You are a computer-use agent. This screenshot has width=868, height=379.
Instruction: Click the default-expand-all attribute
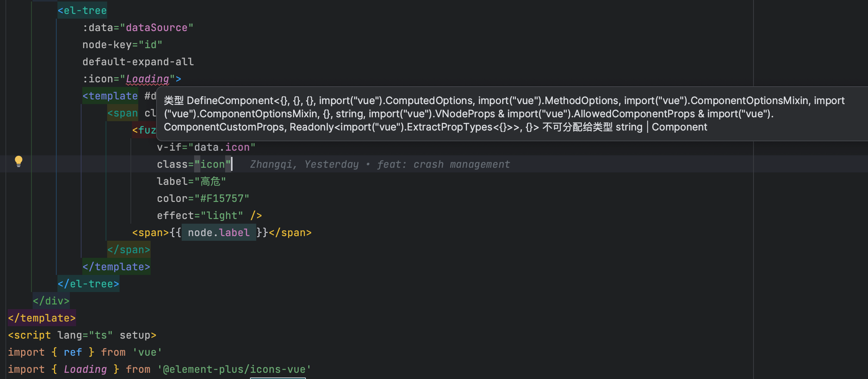pyautogui.click(x=138, y=61)
